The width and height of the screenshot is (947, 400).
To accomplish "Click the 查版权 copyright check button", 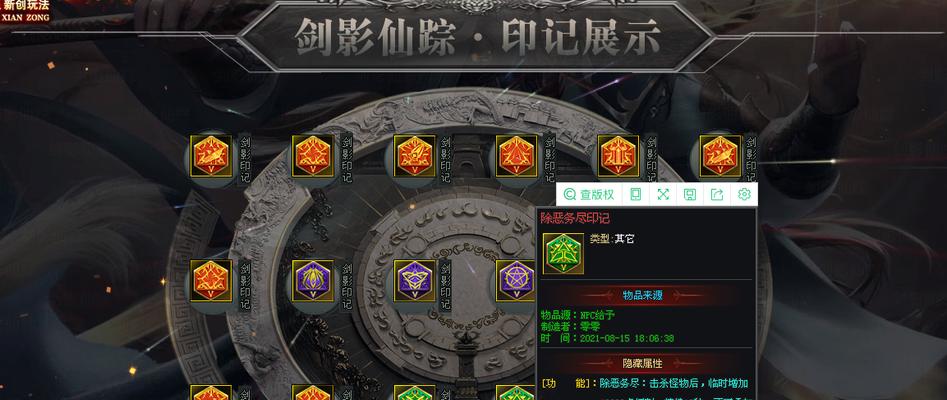I will coord(588,194).
